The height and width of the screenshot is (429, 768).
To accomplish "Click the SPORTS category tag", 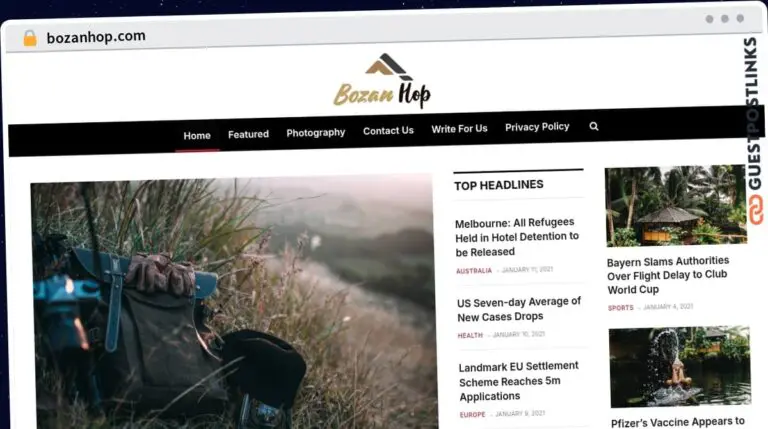I will pos(621,308).
